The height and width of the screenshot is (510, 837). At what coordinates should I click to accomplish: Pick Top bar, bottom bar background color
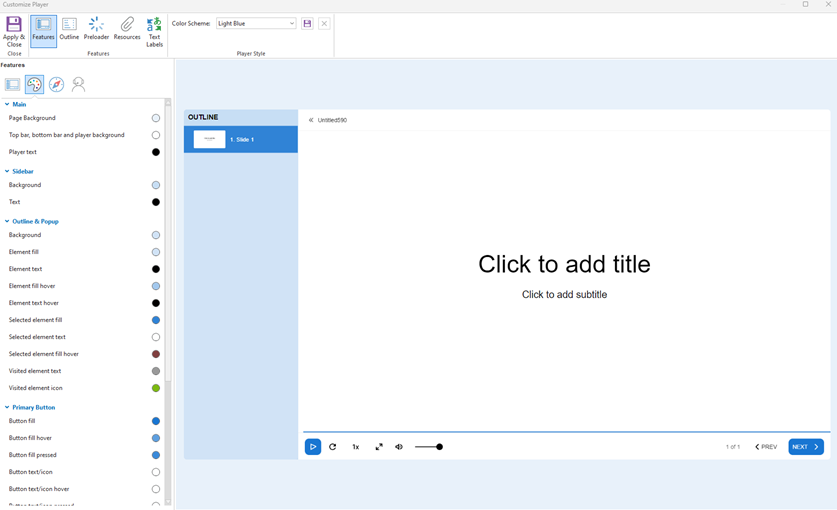[156, 135]
